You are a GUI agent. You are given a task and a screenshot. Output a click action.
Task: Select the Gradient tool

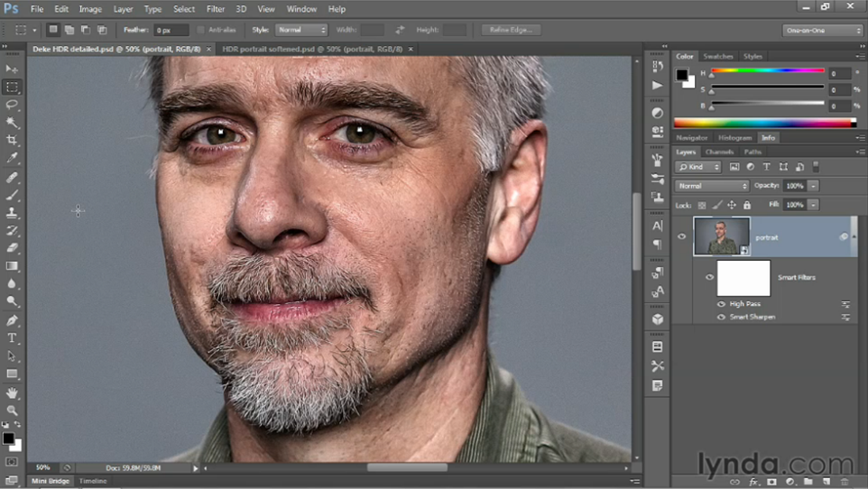(x=12, y=266)
